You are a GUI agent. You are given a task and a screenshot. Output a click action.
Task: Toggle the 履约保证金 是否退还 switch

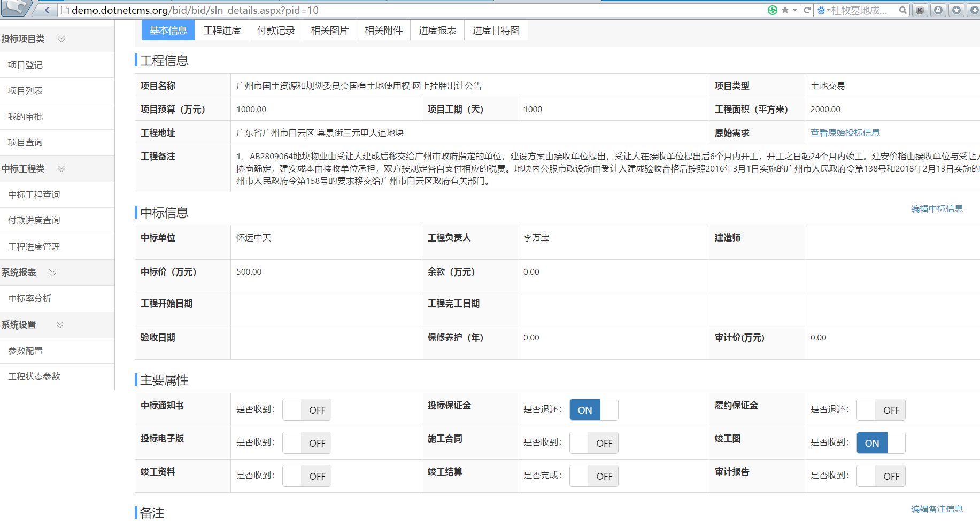[881, 410]
